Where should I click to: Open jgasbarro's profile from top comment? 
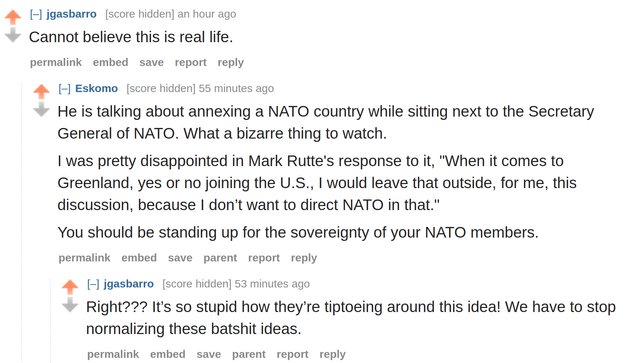coord(72,14)
